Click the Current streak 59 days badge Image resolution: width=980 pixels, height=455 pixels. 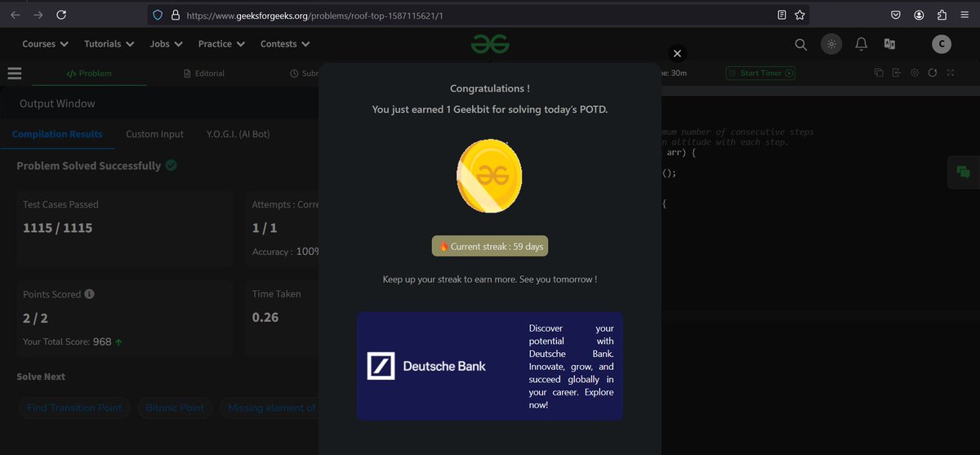(x=490, y=246)
